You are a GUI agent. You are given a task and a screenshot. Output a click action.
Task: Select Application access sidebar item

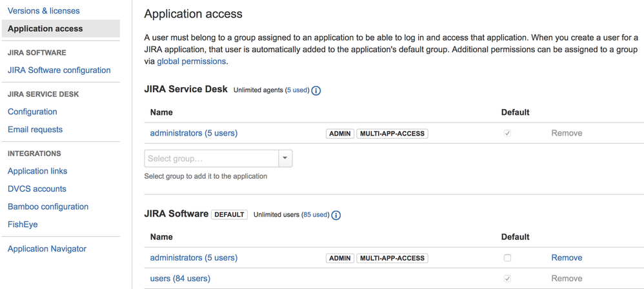(x=45, y=29)
